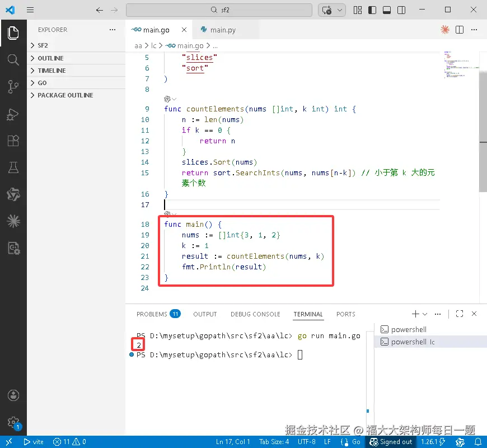Close the main.go tab
487x448 pixels.
[x=184, y=30]
